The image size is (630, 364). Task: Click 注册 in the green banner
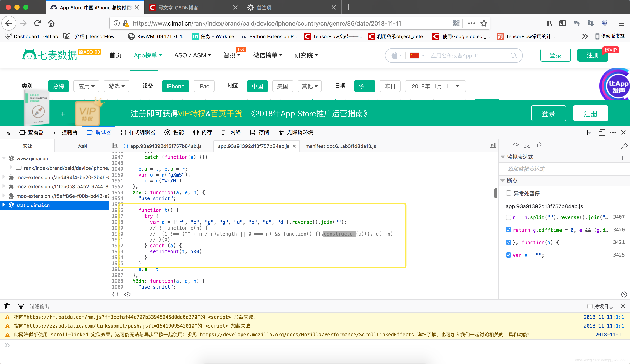[x=590, y=113]
